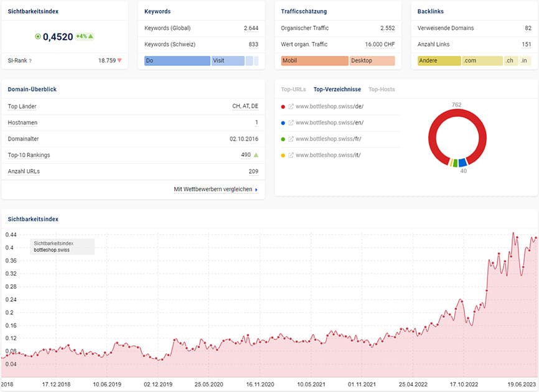Click the green Sichtbarkeitsindex circle icon
The image size is (539, 392).
(x=38, y=37)
